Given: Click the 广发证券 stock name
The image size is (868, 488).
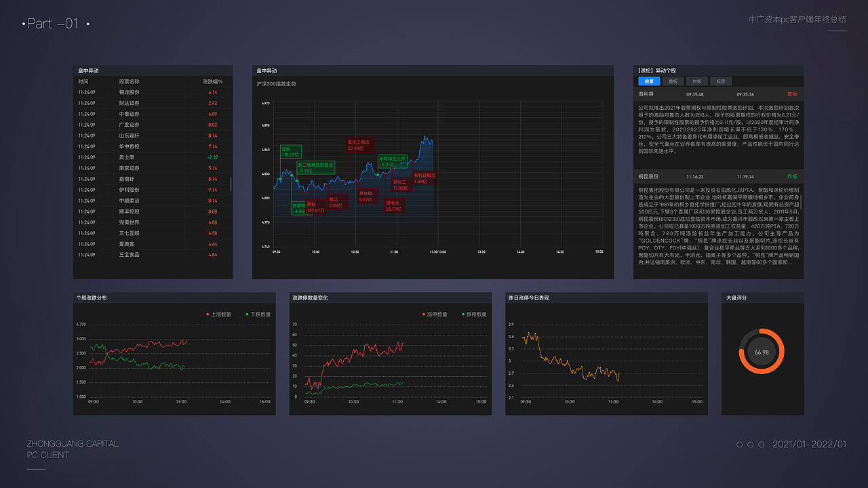Looking at the screenshot, I should tap(129, 125).
